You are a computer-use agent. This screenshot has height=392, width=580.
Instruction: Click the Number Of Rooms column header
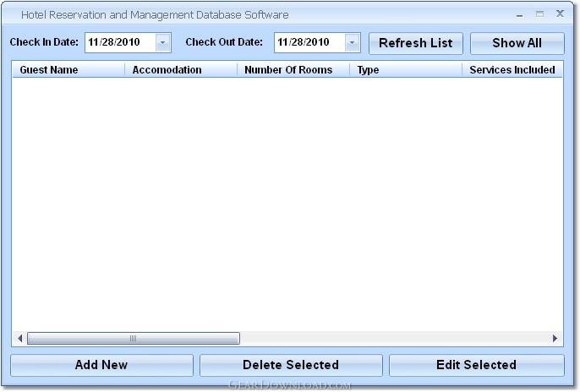tap(293, 70)
